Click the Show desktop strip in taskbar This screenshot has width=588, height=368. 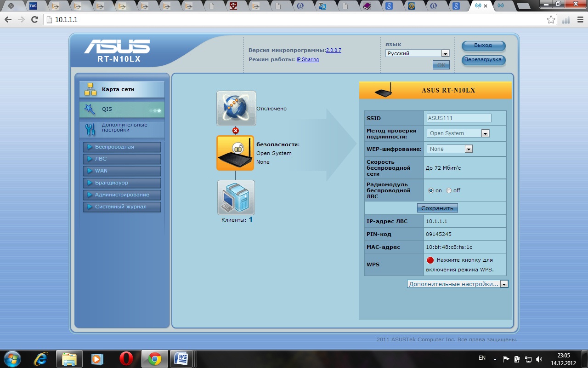tap(585, 359)
